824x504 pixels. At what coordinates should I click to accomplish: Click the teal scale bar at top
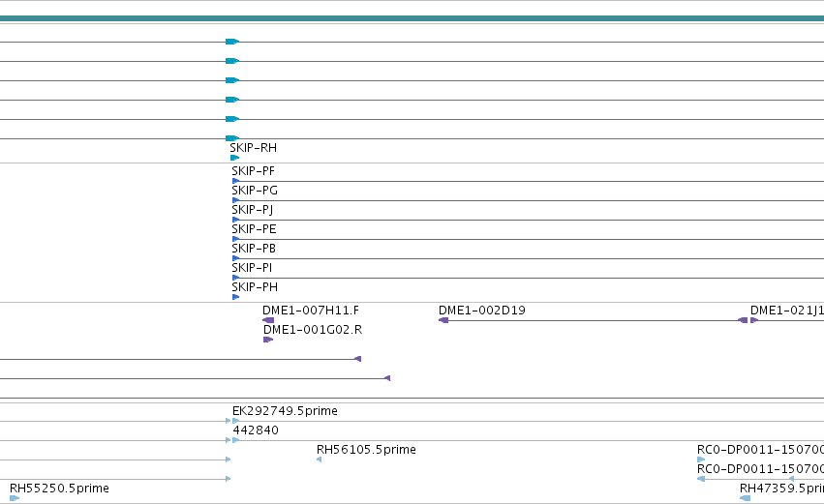412,18
